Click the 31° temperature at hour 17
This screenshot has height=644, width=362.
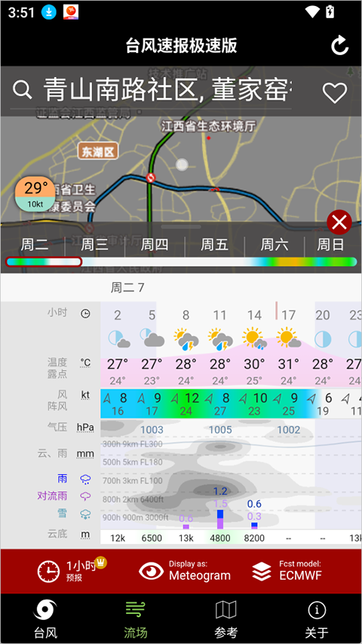289,364
